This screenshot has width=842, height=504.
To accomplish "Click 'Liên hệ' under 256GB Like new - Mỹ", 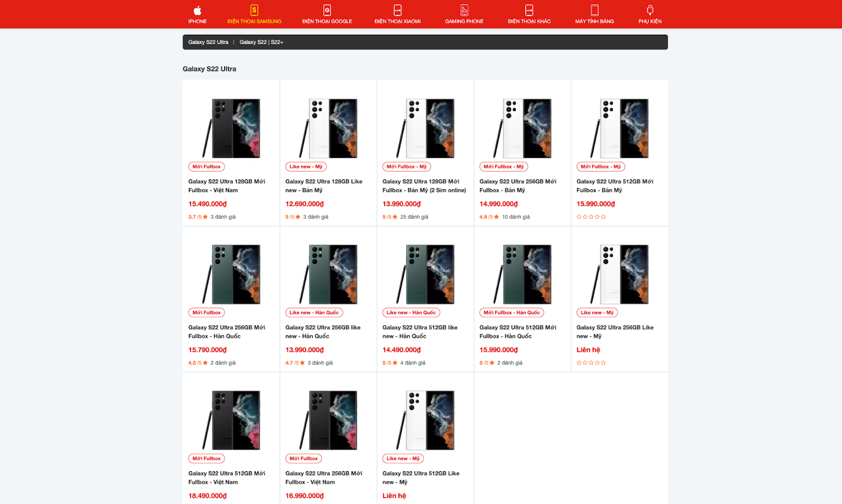I will click(x=588, y=350).
